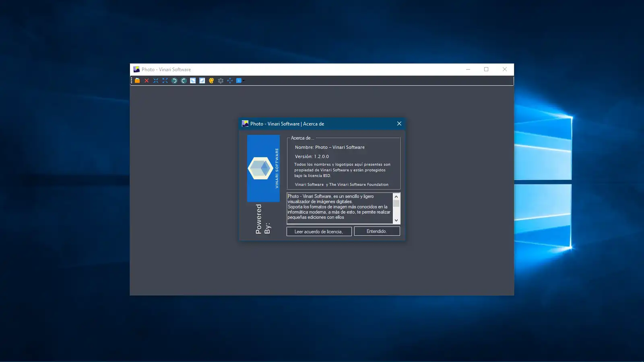The image size is (644, 362).
Task: Click the 'Versión: 1.2.0.0' text
Action: click(312, 156)
